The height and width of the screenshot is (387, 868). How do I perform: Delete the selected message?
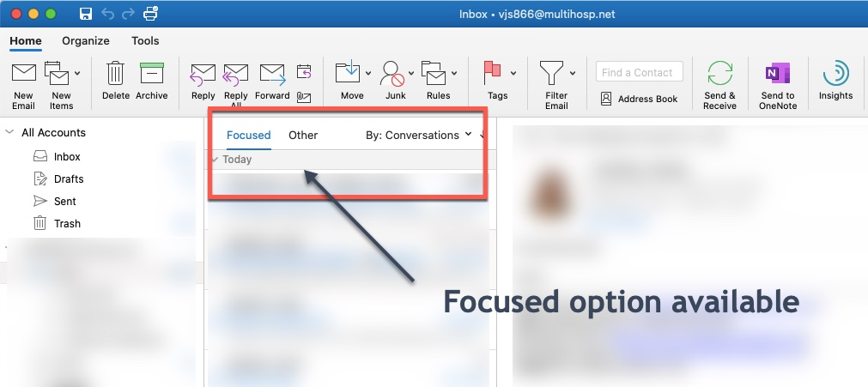[x=115, y=82]
